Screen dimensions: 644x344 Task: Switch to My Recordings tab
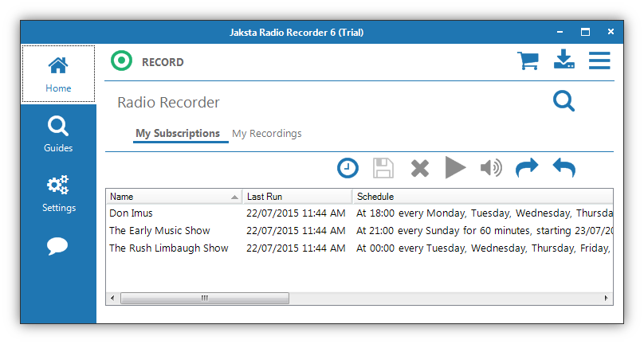coord(266,134)
